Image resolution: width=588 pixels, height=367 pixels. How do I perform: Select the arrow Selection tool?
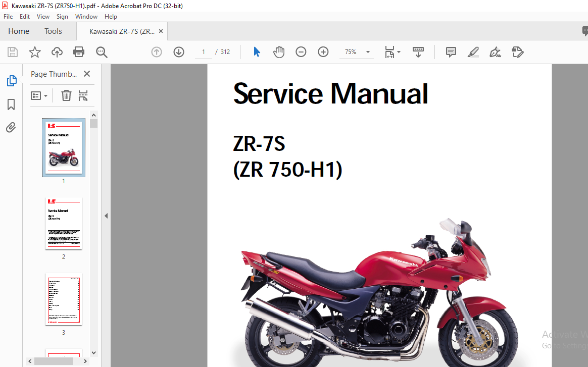(257, 51)
